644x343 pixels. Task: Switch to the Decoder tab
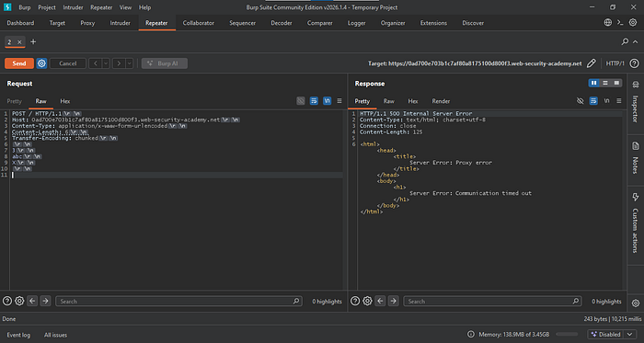tap(282, 23)
